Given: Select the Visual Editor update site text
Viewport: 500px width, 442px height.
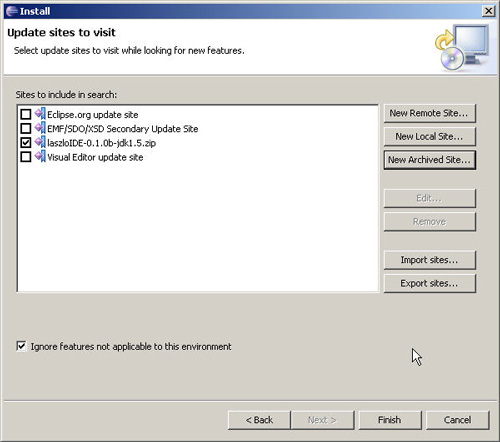Looking at the screenshot, I should click(x=95, y=157).
